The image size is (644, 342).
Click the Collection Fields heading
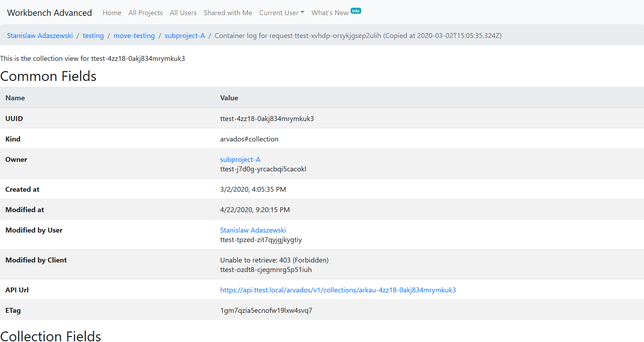(x=51, y=336)
